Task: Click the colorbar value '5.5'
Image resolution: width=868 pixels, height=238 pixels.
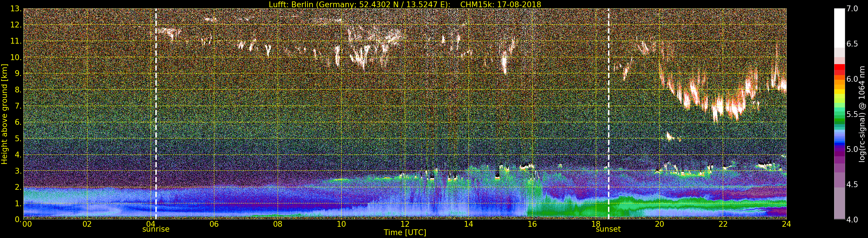Action: tap(852, 114)
